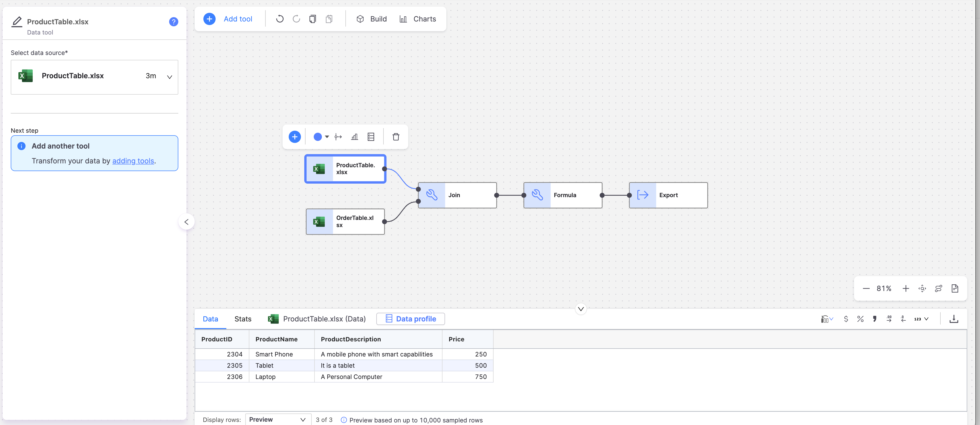The image size is (980, 425).
Task: Click the bar chart icon on node toolbar
Action: click(355, 137)
